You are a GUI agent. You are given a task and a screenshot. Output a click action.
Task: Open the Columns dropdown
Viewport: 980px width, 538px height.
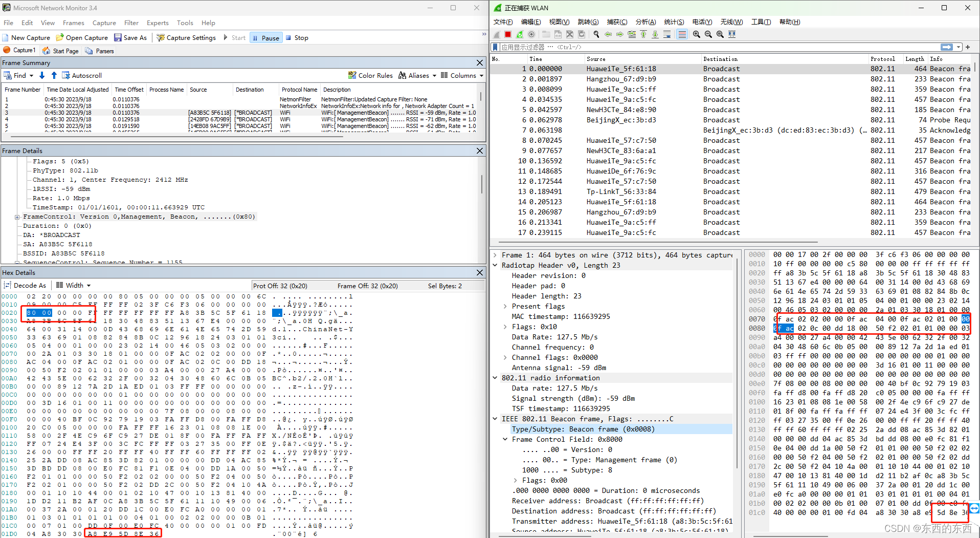pyautogui.click(x=462, y=75)
